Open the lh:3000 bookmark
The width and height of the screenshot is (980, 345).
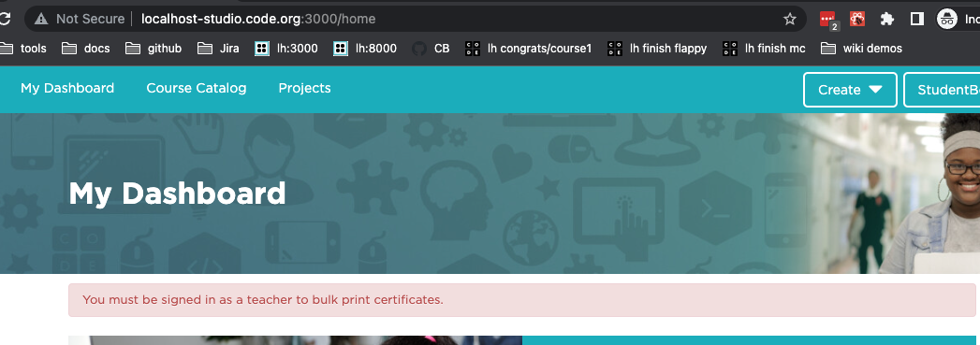[286, 48]
